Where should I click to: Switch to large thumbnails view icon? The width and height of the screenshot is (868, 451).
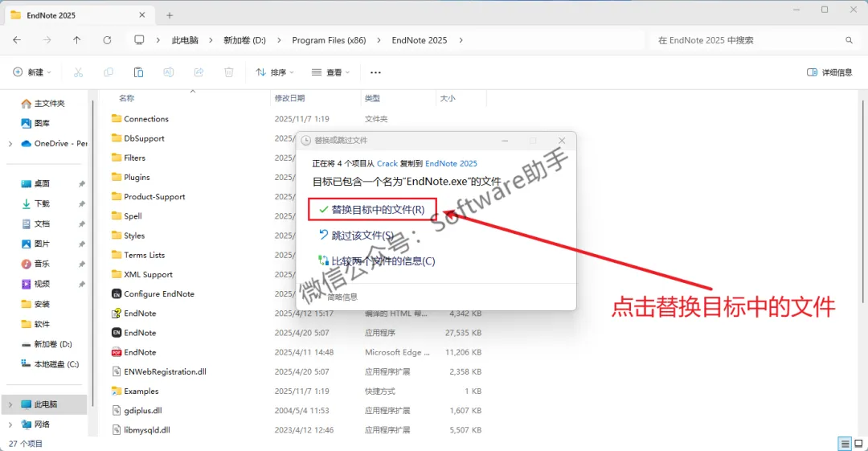pyautogui.click(x=858, y=443)
